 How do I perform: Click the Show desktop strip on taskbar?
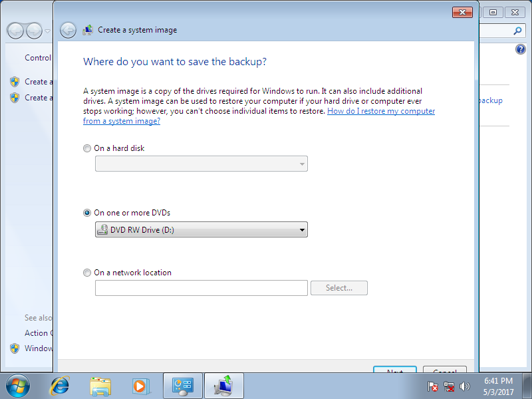click(x=527, y=386)
